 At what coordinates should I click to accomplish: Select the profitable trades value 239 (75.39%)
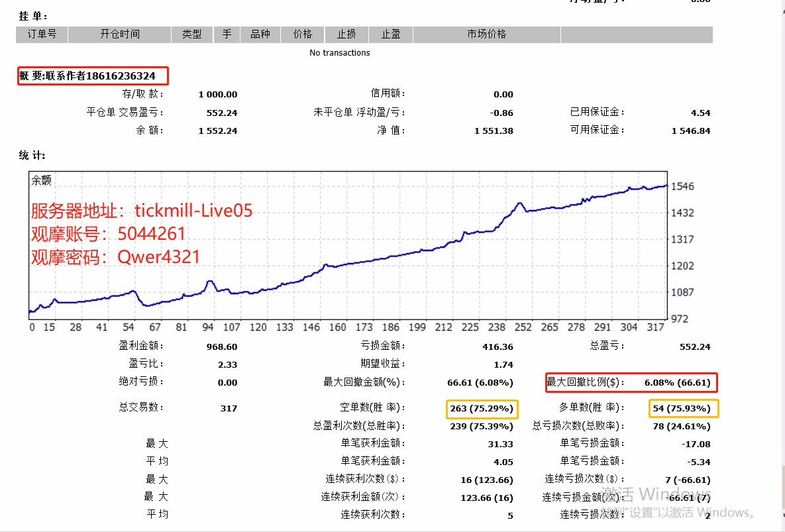pos(482,427)
